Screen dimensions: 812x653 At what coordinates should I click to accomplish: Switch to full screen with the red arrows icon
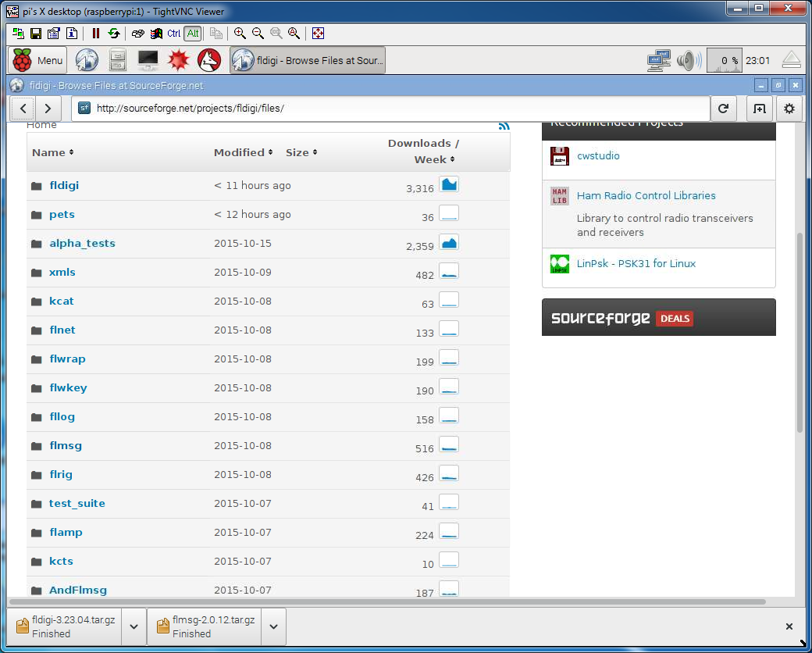[318, 34]
